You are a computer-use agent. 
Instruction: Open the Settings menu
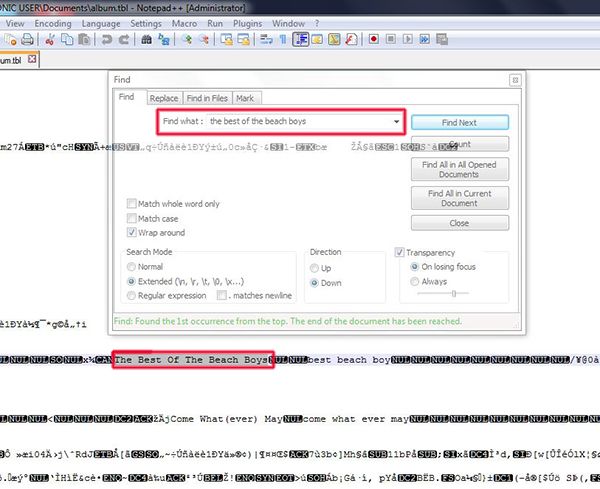click(146, 24)
